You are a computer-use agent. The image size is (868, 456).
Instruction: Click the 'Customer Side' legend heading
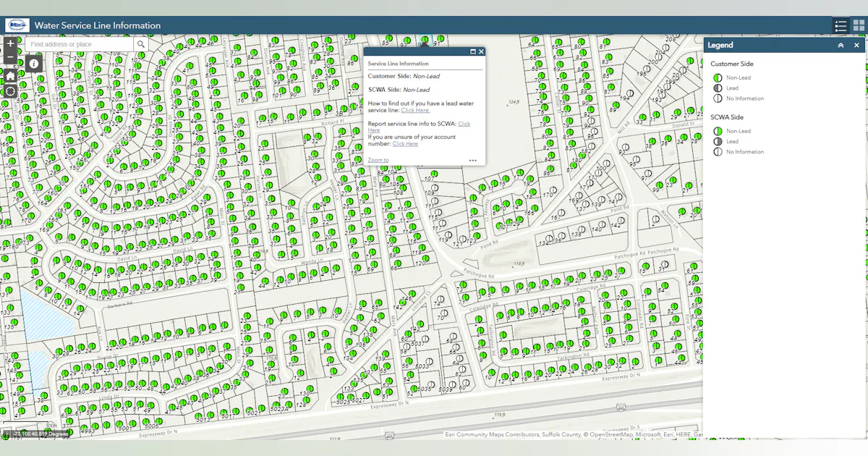(x=731, y=64)
